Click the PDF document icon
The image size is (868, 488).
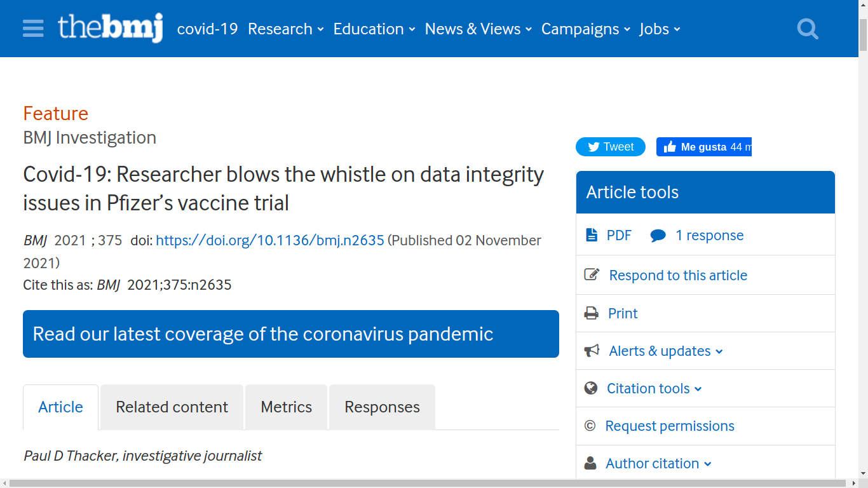click(592, 235)
